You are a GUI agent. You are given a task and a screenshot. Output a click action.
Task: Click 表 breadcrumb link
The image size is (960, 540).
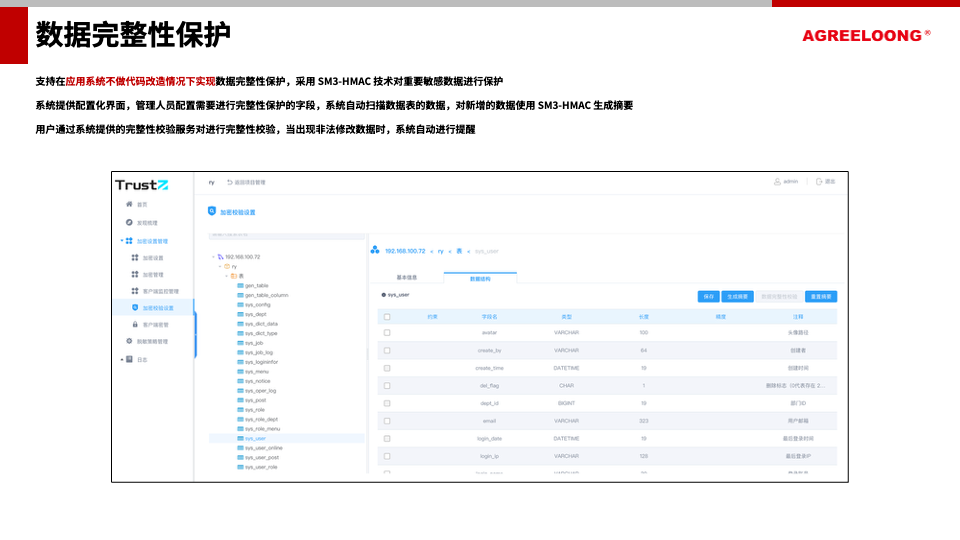(459, 251)
